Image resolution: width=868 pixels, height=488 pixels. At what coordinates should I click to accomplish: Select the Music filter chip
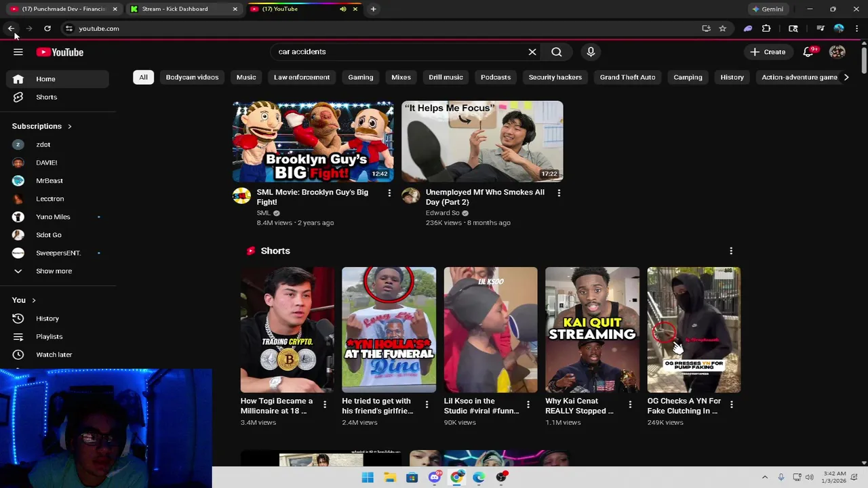click(x=246, y=77)
